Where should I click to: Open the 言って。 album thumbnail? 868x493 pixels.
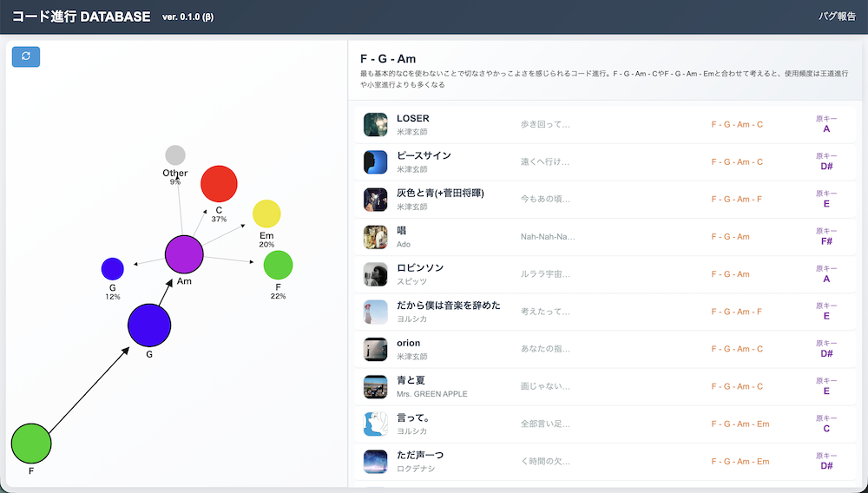click(x=375, y=424)
